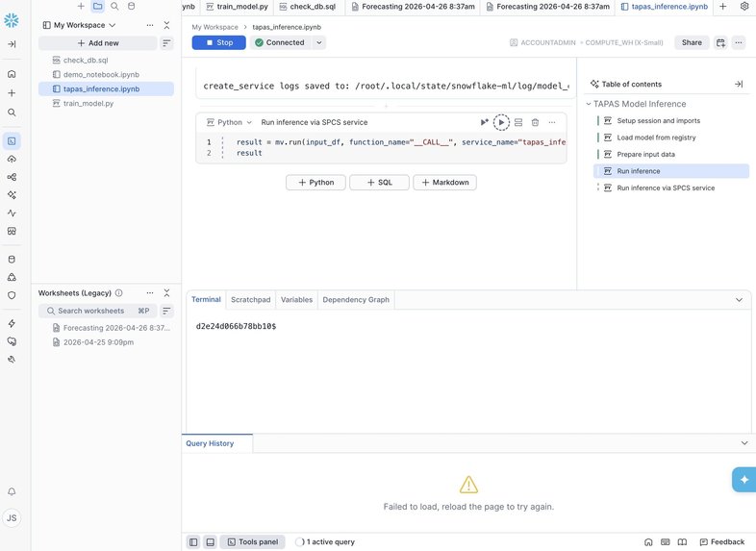Open the notifications bell icon
Screen dimensions: 756x551
point(12,491)
